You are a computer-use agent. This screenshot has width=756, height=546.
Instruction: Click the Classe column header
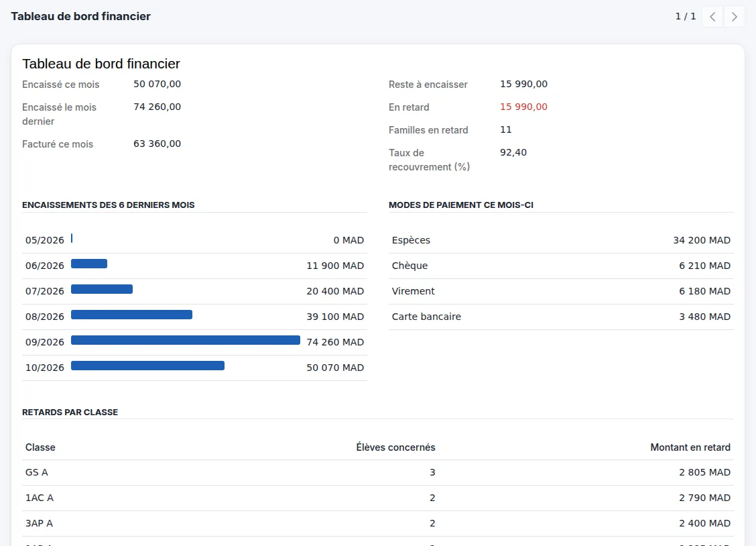tap(40, 447)
